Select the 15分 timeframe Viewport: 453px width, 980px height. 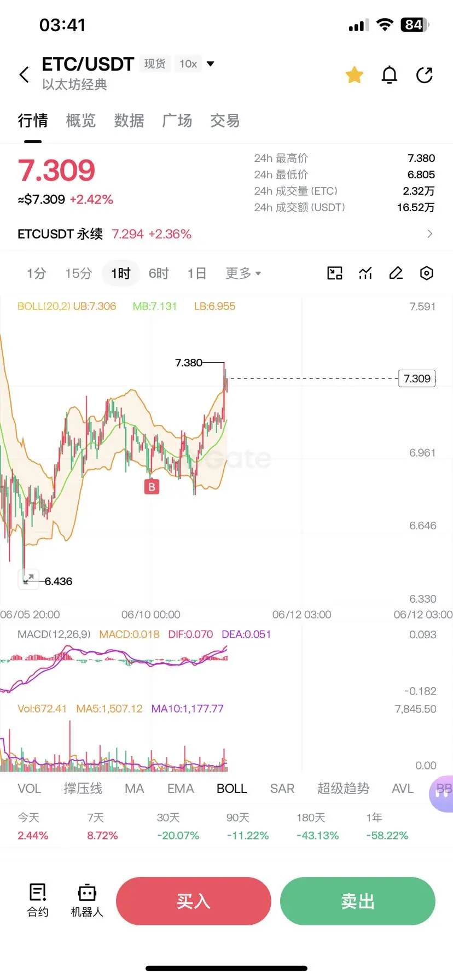78,273
